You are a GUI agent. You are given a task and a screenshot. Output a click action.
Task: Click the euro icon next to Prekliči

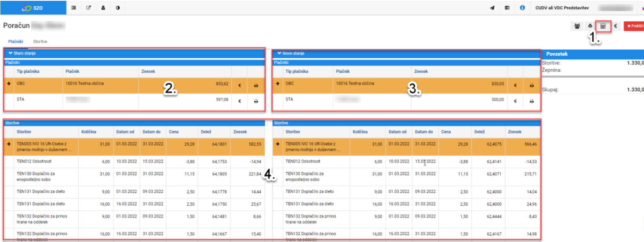pos(616,26)
